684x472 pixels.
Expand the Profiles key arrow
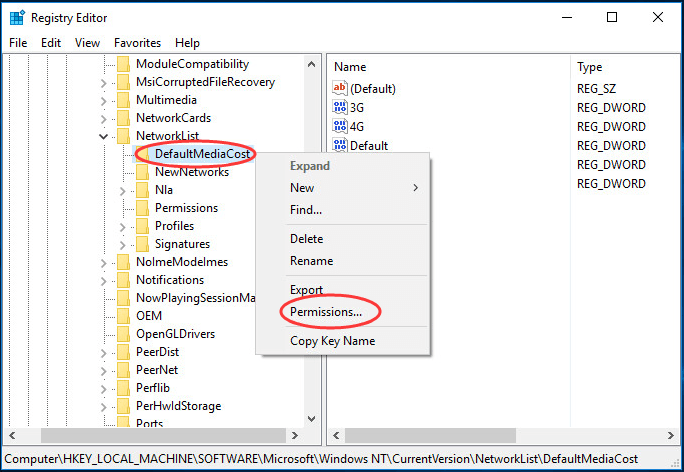coord(123,226)
